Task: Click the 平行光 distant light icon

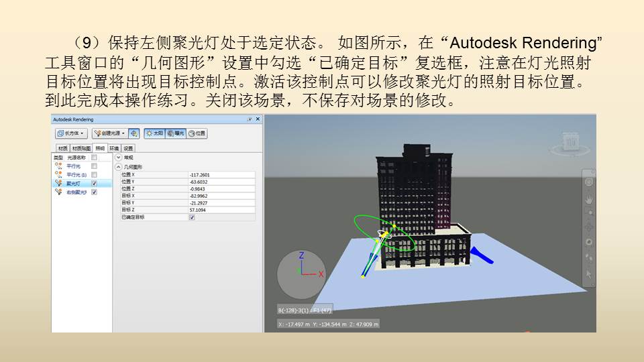Action: pos(58,166)
